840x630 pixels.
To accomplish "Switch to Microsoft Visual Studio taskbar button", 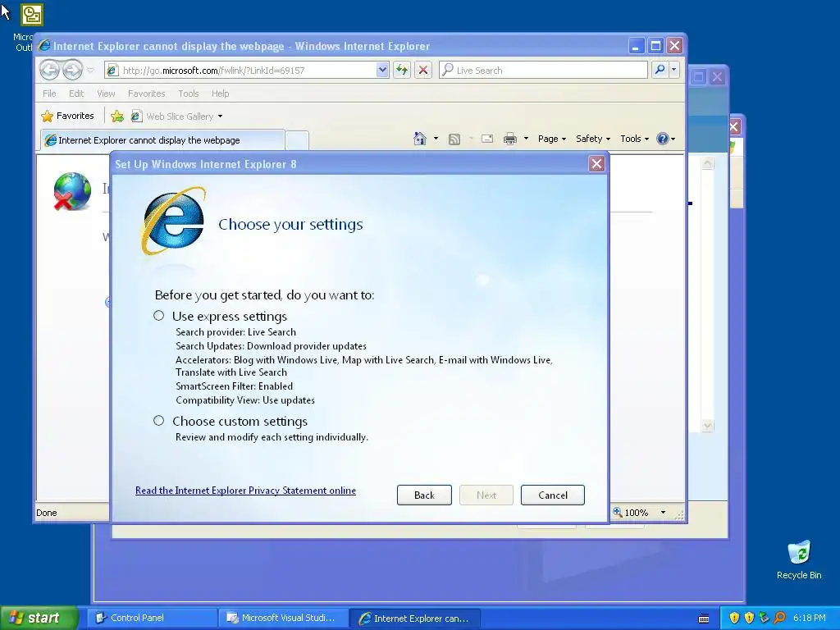I will 283,618.
